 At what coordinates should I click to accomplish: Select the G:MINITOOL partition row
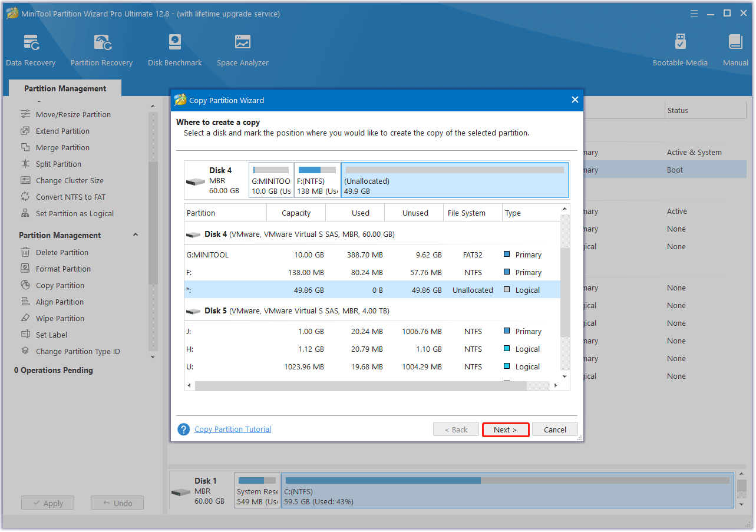pos(372,255)
